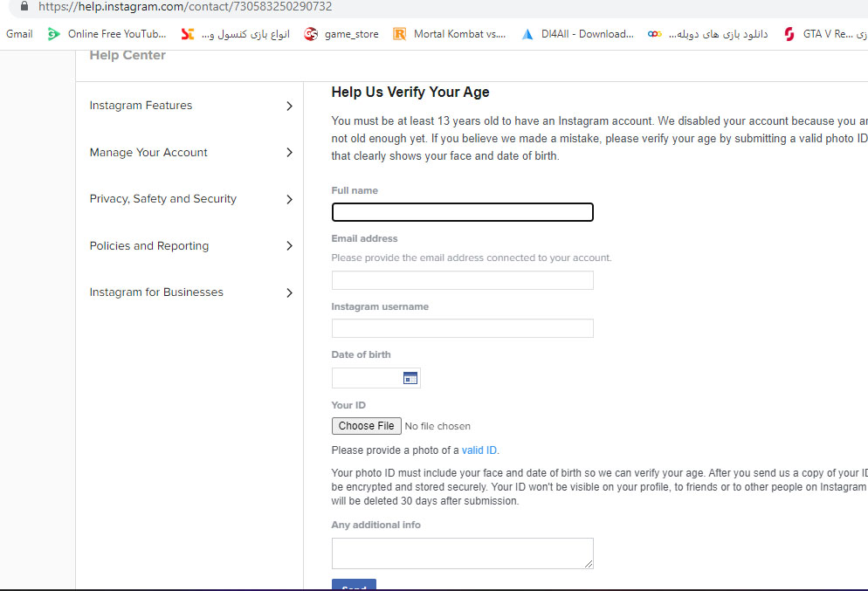Click the Any additional info label
This screenshot has width=868, height=591.
375,525
